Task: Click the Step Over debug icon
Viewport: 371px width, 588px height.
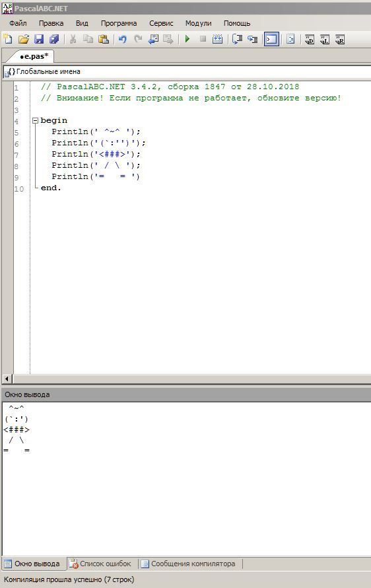Action: tap(237, 39)
